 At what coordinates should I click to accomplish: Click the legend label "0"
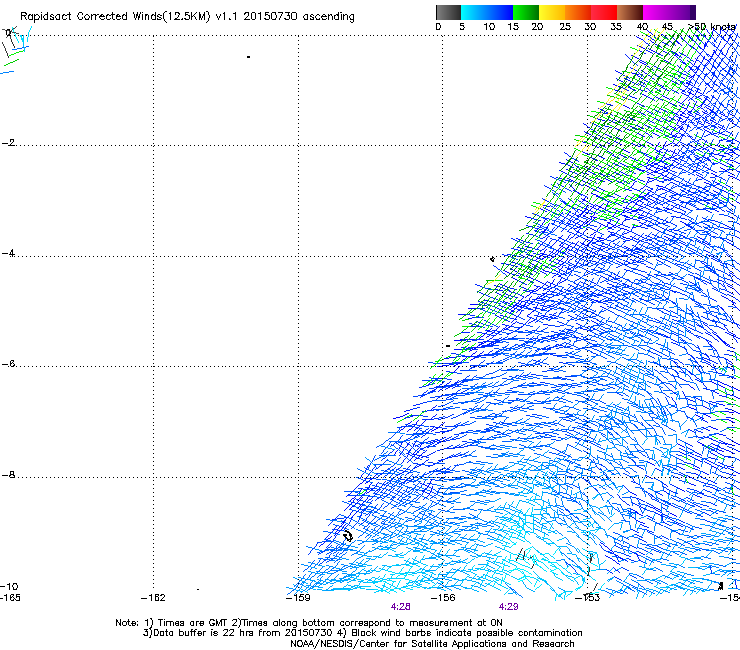coord(438,27)
